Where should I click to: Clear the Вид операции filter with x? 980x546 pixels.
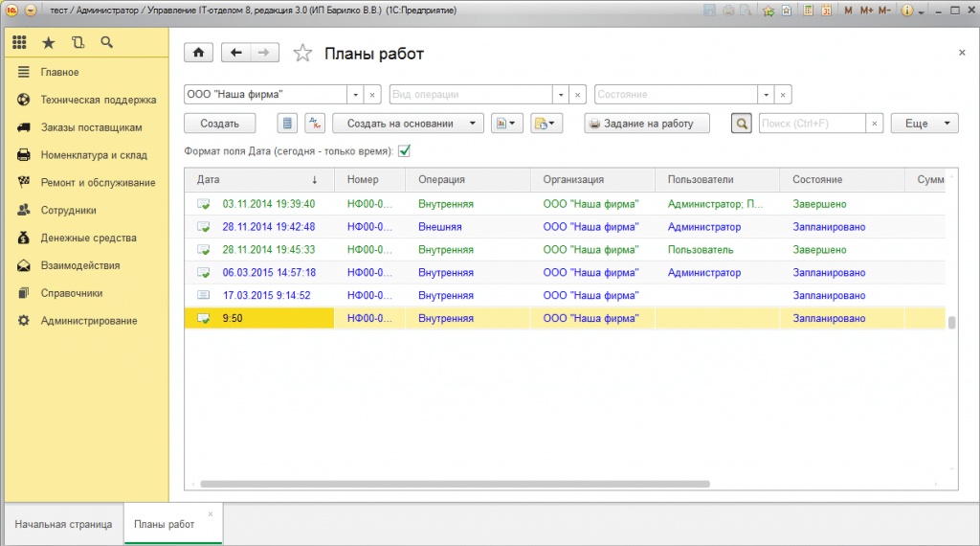point(577,95)
